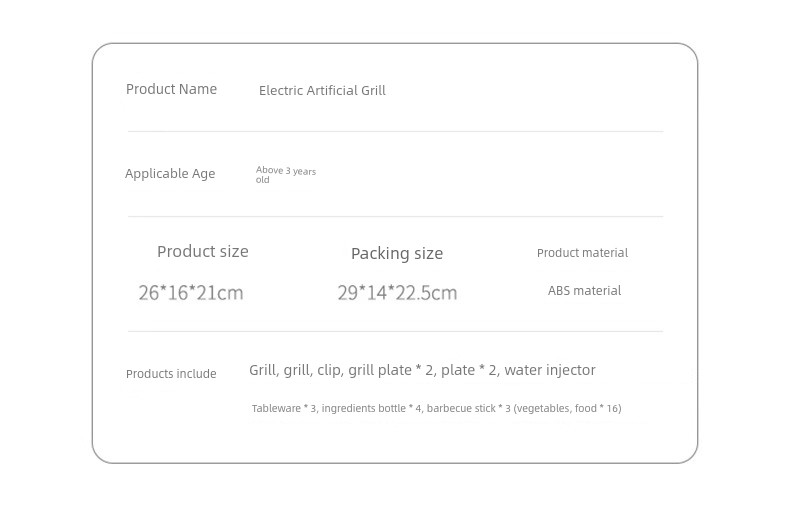790x524 pixels.
Task: Select the 26*16*21cm dimension value
Action: coord(191,293)
